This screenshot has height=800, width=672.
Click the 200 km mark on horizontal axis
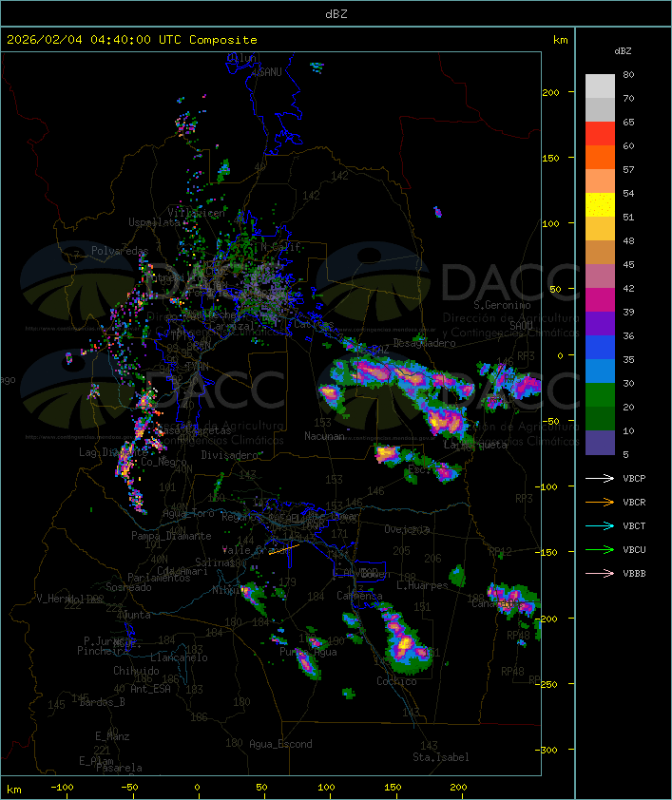[458, 788]
